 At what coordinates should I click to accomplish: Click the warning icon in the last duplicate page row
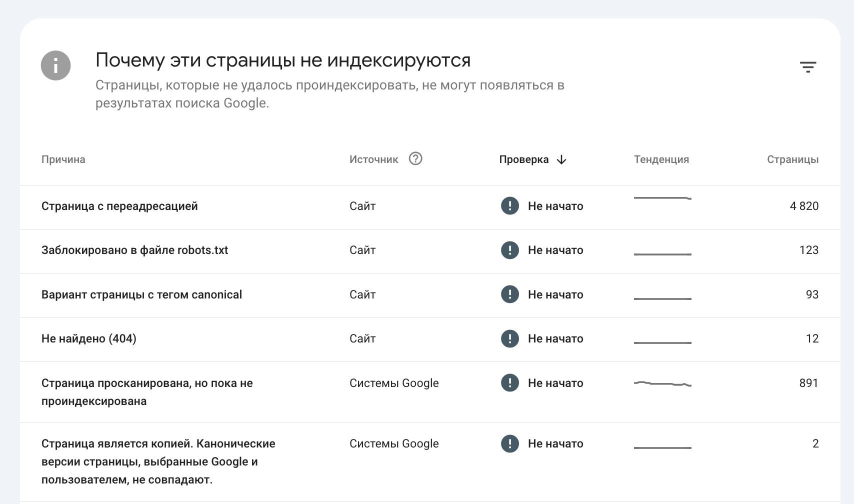pos(509,443)
